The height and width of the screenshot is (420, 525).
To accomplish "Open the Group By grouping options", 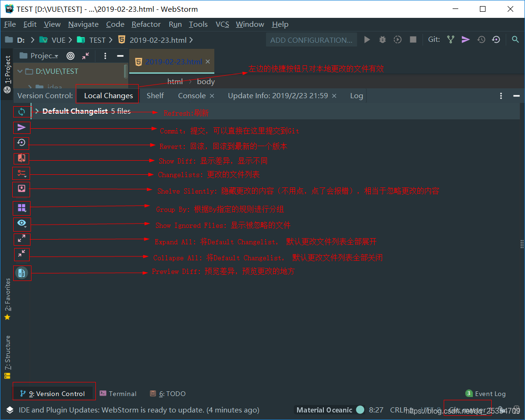I will [x=21, y=208].
